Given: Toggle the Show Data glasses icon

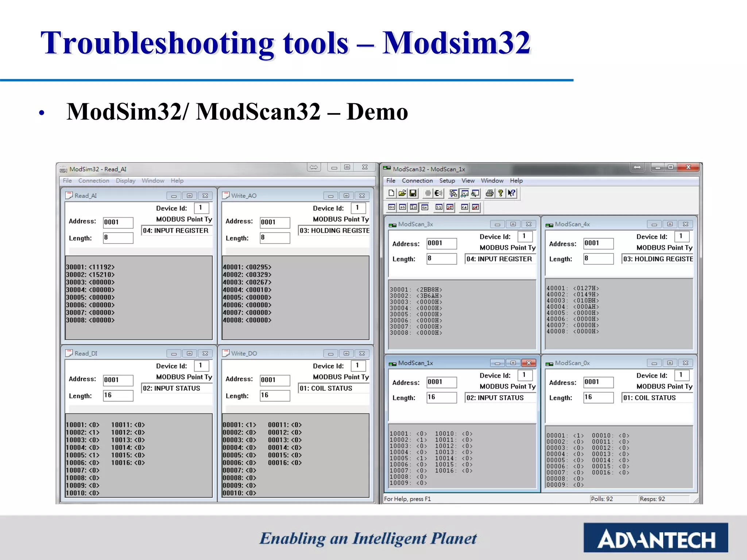Looking at the screenshot, I should (x=464, y=193).
